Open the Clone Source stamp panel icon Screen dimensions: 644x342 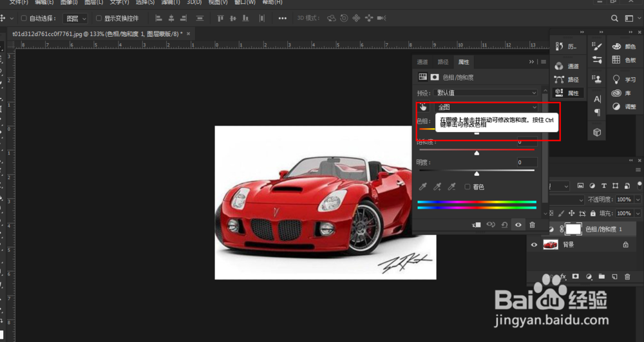click(x=597, y=79)
